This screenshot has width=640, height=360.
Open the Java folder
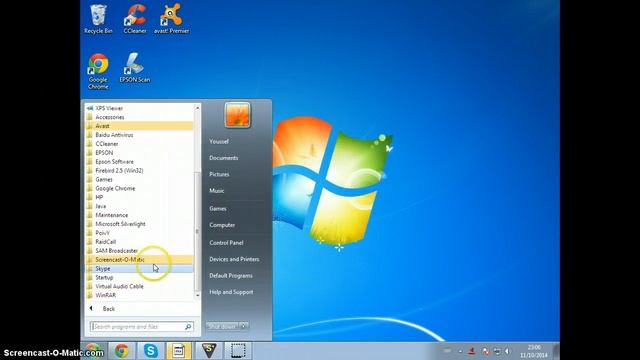pos(139,206)
